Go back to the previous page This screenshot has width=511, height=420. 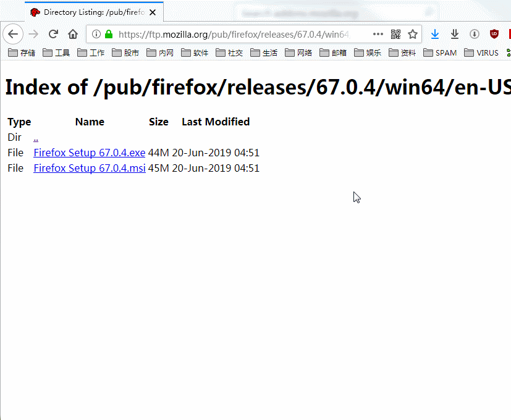(13, 34)
